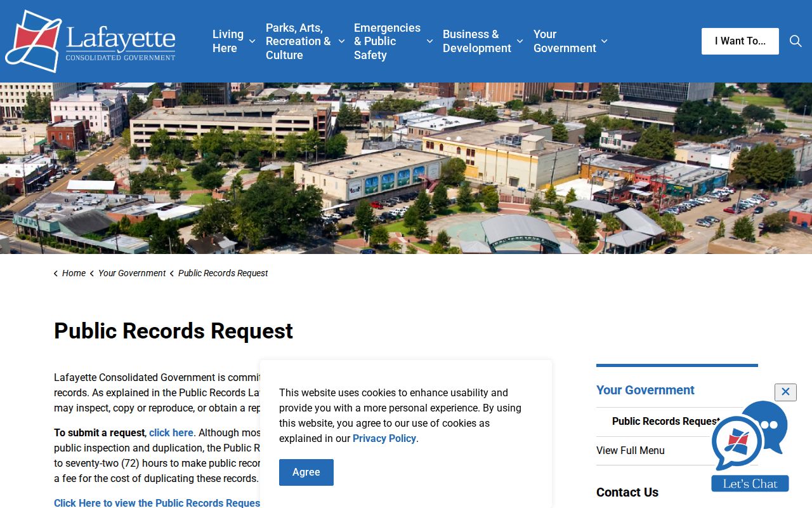Go to Your Government breadcrumb

point(132,273)
